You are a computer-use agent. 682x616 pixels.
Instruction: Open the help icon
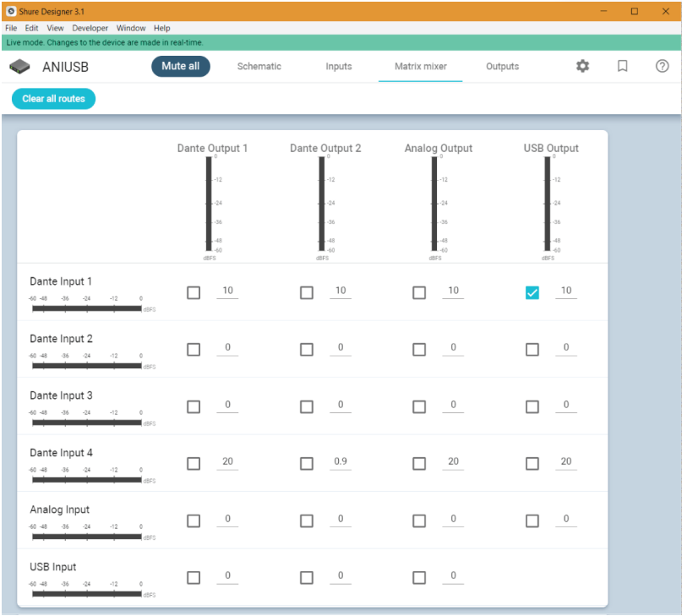662,66
